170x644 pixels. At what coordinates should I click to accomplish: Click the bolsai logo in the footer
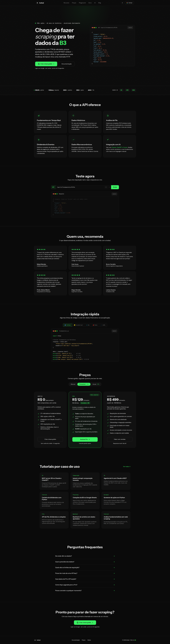(37, 640)
